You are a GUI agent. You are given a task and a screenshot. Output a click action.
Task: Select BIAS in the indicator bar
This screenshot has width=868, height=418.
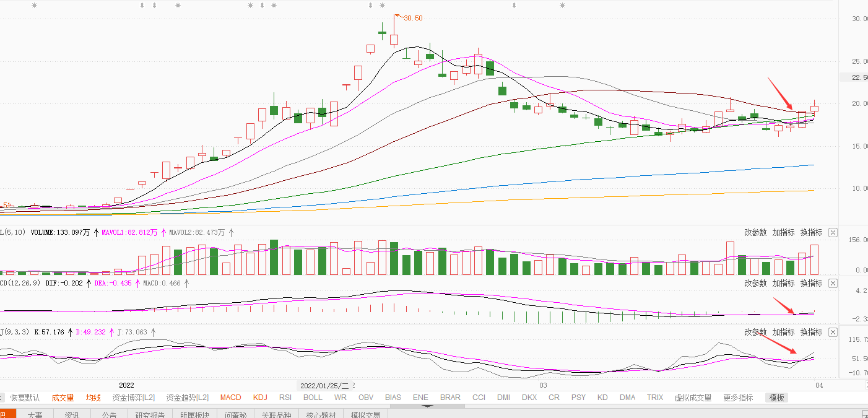point(393,398)
